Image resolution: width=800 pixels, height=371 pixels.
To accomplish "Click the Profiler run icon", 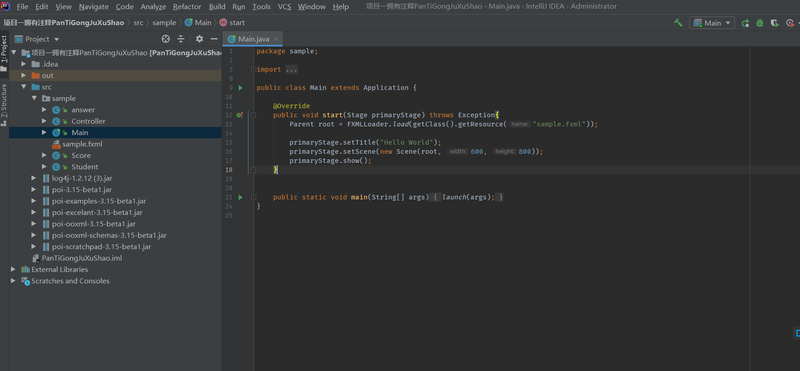I will pos(790,23).
